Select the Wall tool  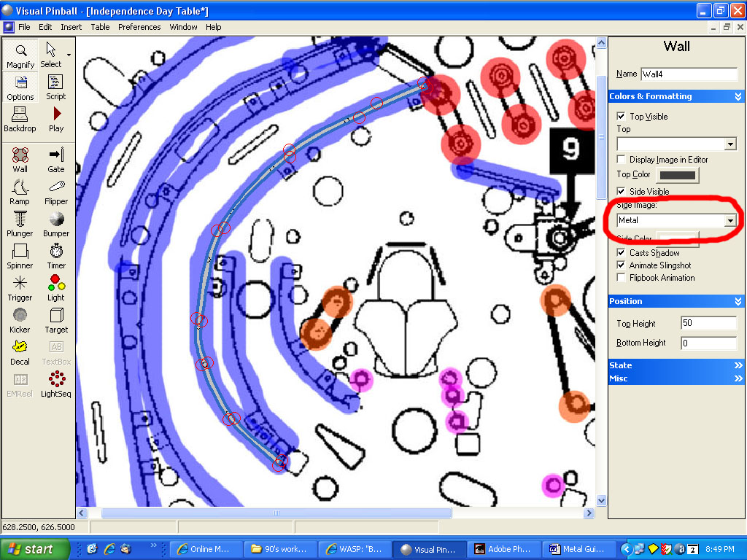(20, 160)
